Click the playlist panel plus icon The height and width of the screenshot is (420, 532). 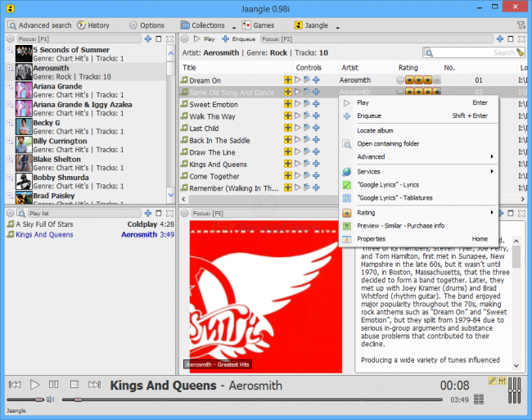[148, 214]
